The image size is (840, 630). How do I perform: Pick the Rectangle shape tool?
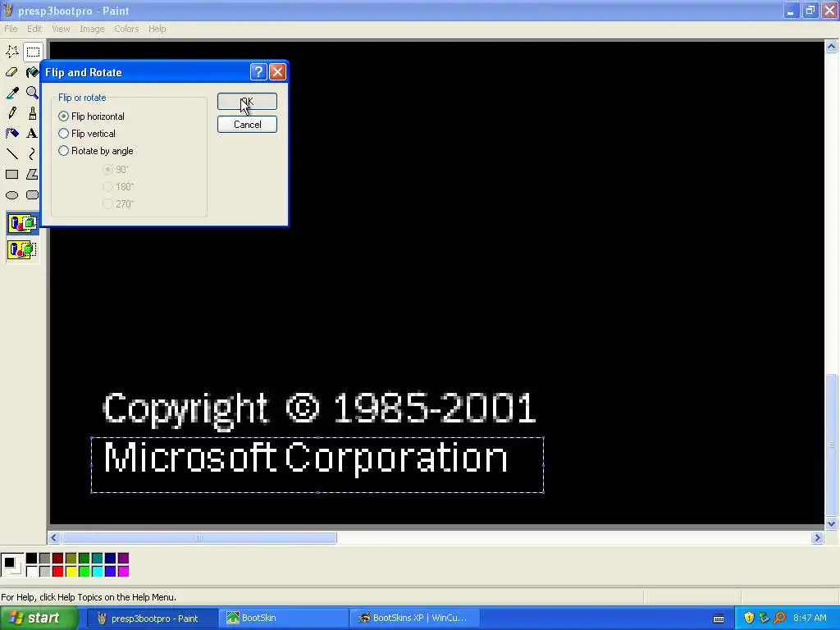pyautogui.click(x=11, y=175)
